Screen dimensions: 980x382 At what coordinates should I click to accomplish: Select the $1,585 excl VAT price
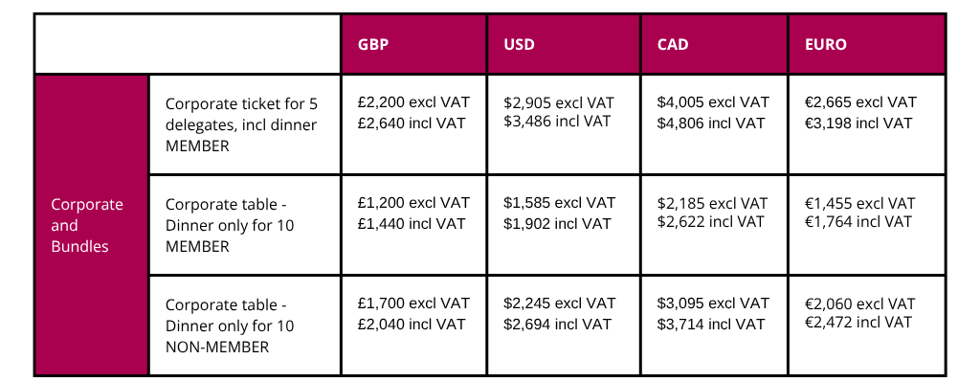coord(559,203)
